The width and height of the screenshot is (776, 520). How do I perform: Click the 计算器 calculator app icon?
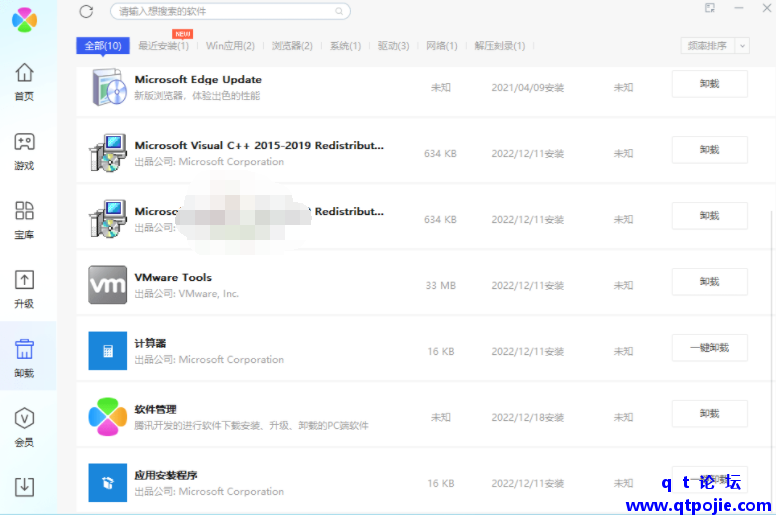(x=108, y=351)
